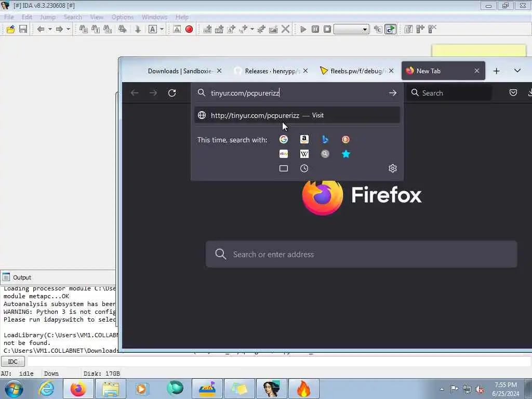The height and width of the screenshot is (399, 532).
Task: Click the IDA save database icon
Action: [23, 29]
